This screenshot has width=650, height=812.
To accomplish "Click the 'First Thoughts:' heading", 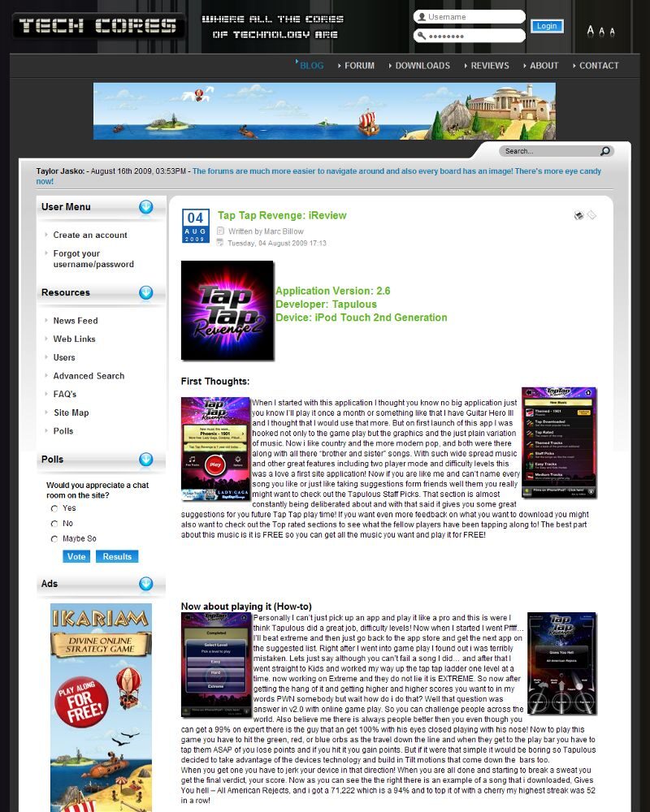I will tap(215, 382).
